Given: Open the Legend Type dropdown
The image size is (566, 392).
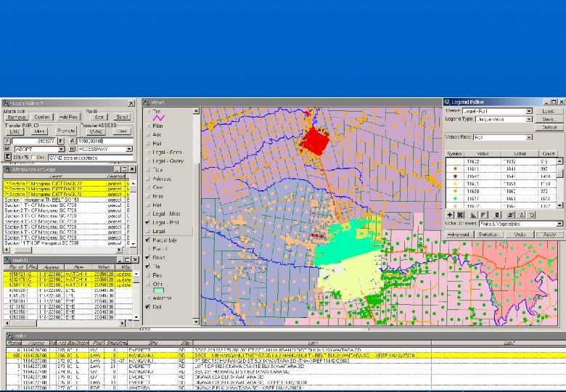Looking at the screenshot, I should point(529,119).
